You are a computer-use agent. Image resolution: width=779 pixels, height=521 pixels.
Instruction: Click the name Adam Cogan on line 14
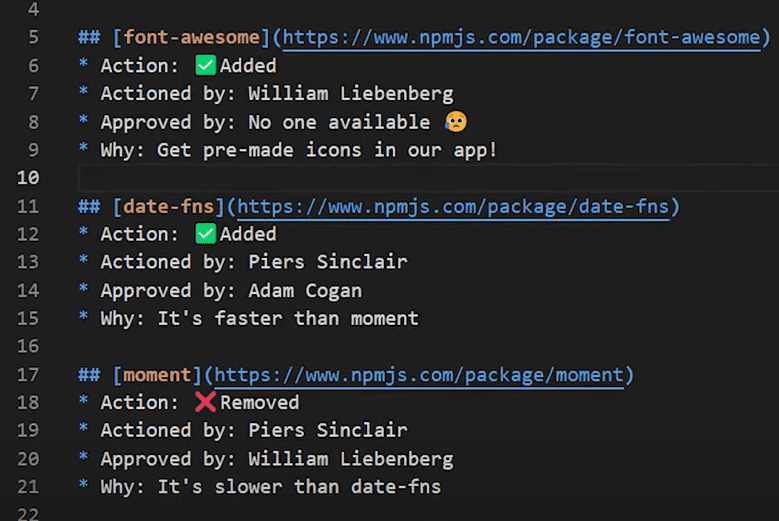click(305, 291)
